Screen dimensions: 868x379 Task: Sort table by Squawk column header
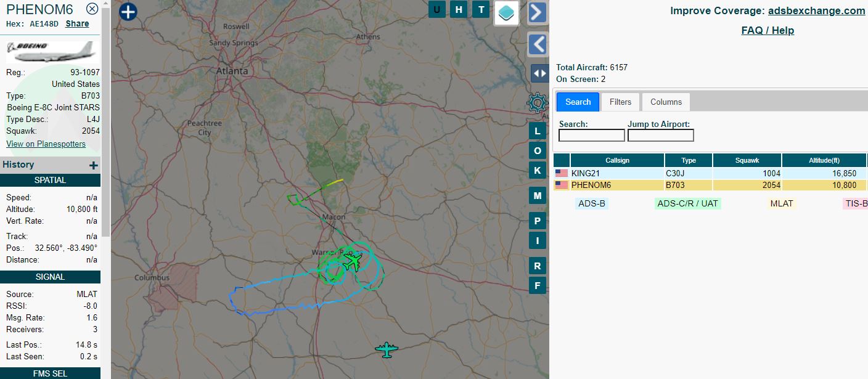point(747,160)
